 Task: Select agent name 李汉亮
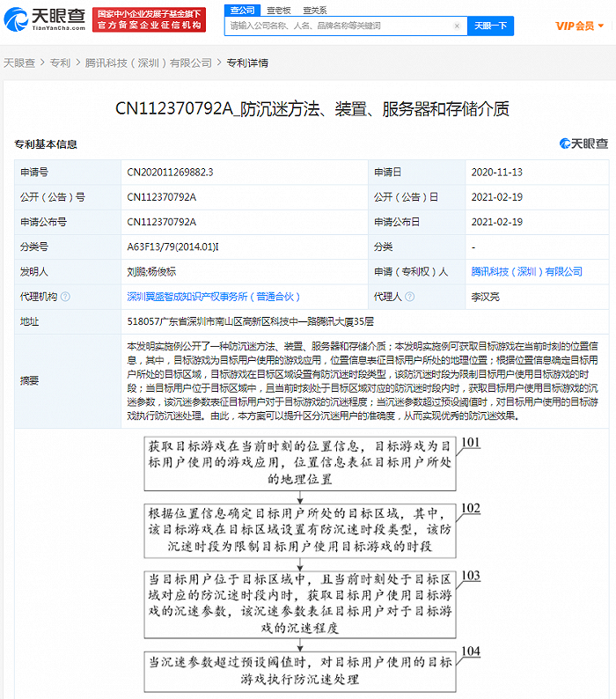point(486,297)
